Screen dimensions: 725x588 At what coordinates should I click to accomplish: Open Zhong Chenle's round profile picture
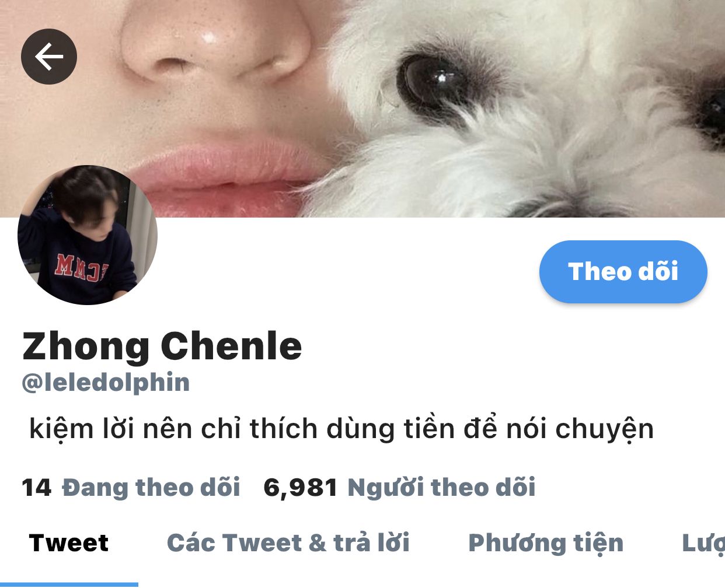click(x=88, y=235)
